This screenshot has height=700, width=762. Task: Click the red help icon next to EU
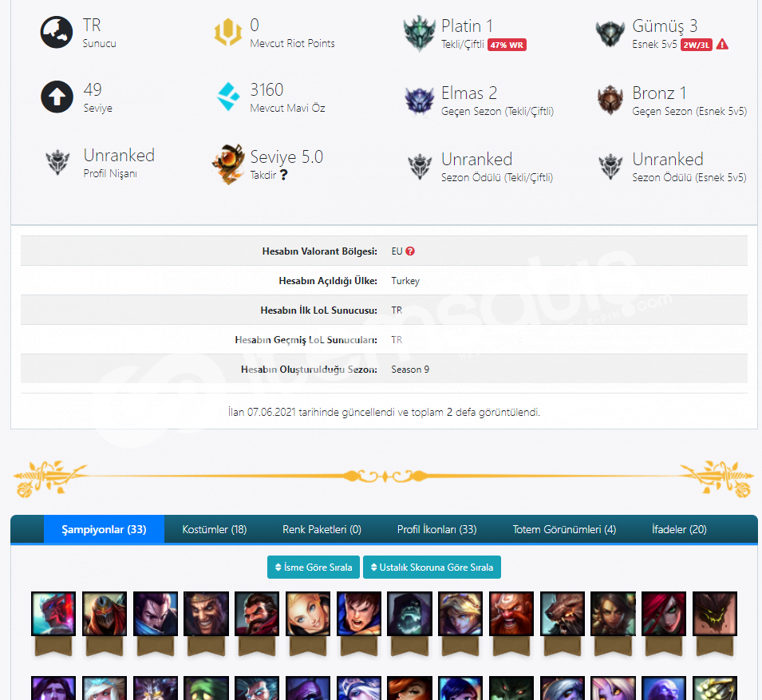tap(410, 251)
